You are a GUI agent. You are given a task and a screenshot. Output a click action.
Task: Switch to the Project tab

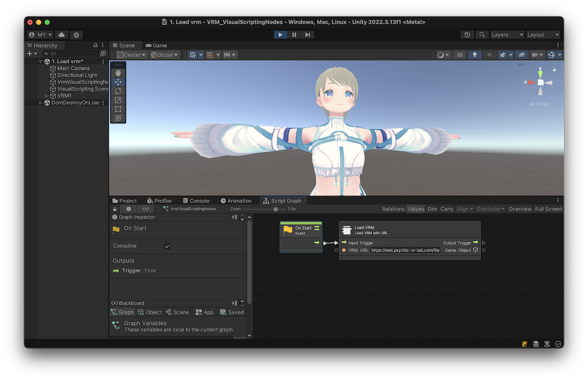pyautogui.click(x=124, y=201)
